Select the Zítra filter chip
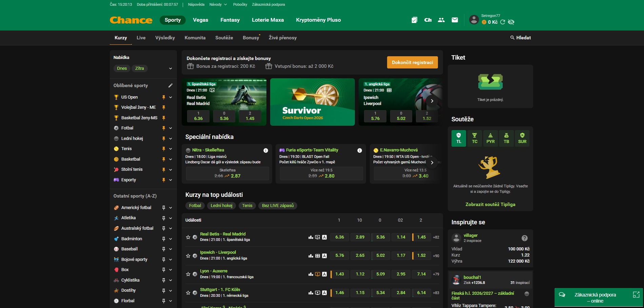644x308 pixels. point(140,68)
